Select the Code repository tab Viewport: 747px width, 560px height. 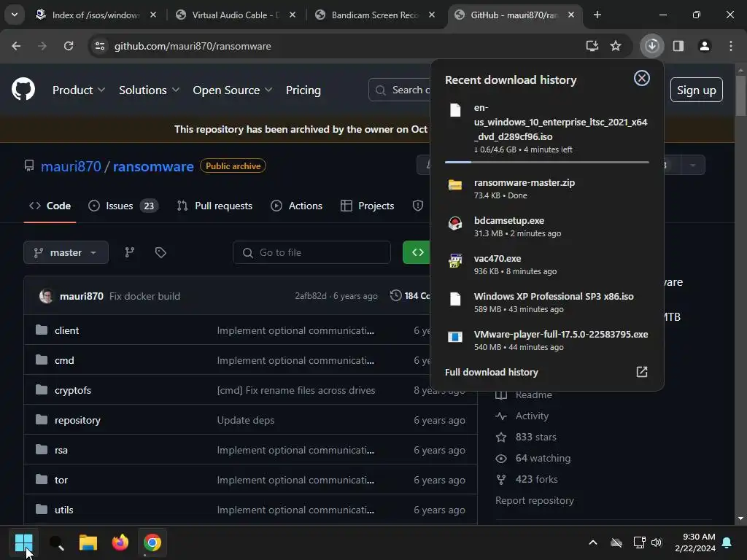50,206
